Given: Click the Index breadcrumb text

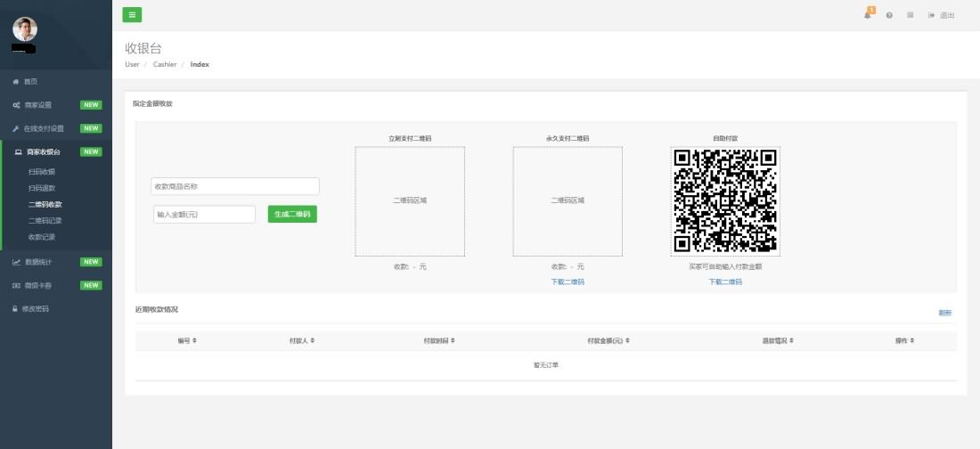Looking at the screenshot, I should click(200, 64).
